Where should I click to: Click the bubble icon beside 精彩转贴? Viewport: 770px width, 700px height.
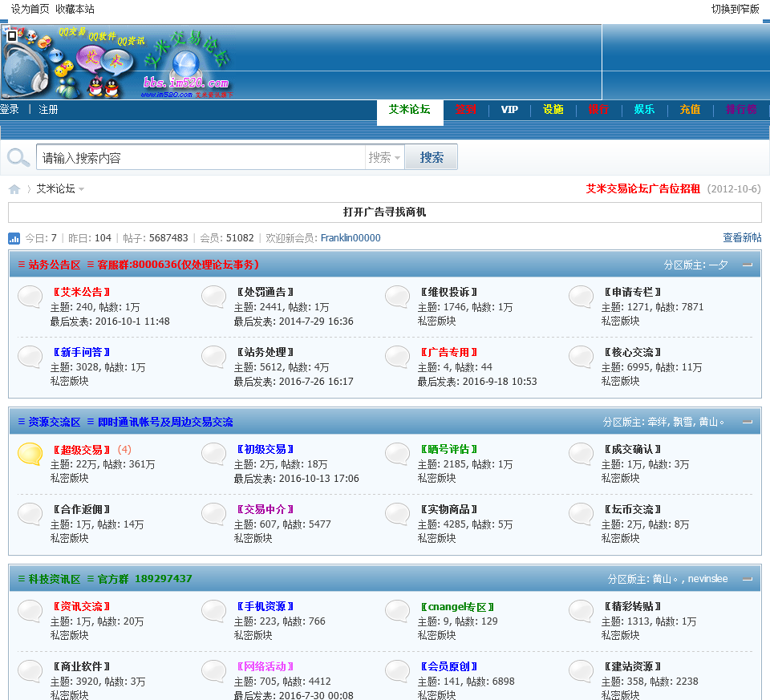click(x=581, y=611)
